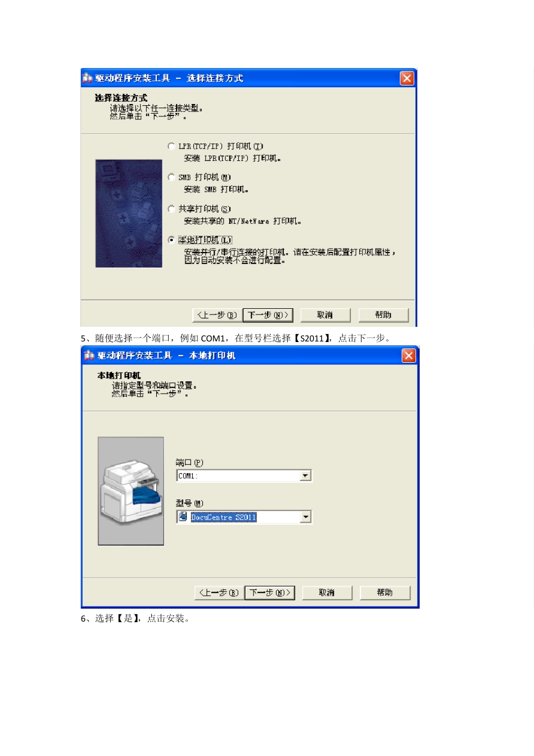Choose the SMB printer radio option
This screenshot has height=756, width=534.
(x=171, y=177)
